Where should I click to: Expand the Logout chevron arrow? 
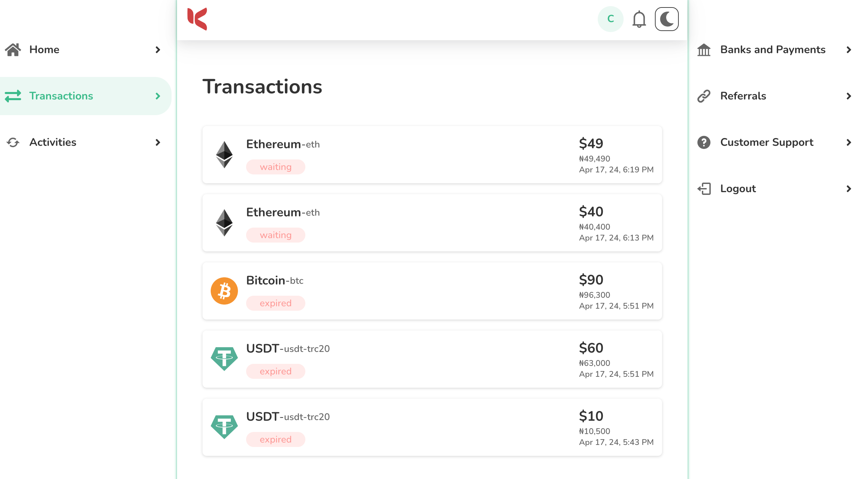click(x=848, y=189)
